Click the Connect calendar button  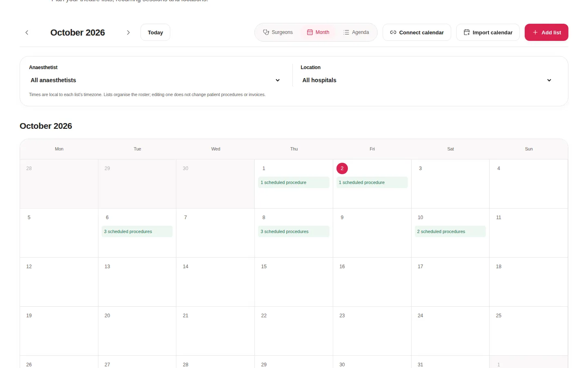pos(417,32)
